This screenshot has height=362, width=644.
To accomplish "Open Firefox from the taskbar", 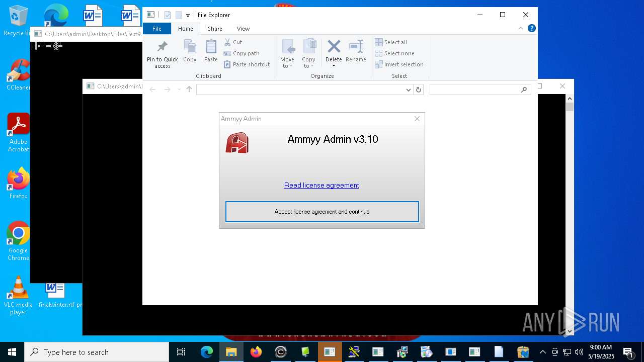I will click(256, 352).
